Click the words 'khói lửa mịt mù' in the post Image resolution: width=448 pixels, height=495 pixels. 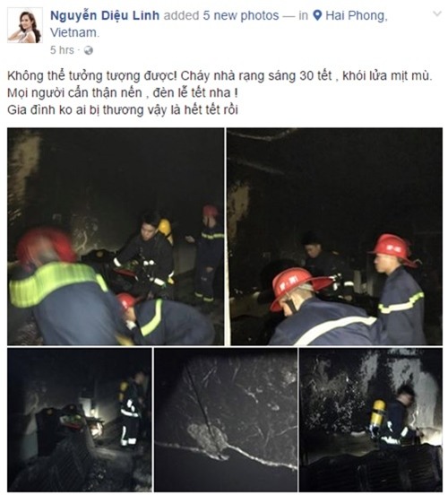387,76
